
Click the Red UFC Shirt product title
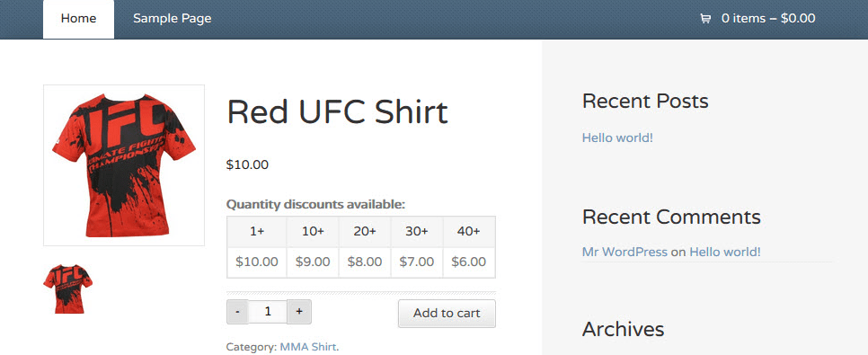click(337, 112)
